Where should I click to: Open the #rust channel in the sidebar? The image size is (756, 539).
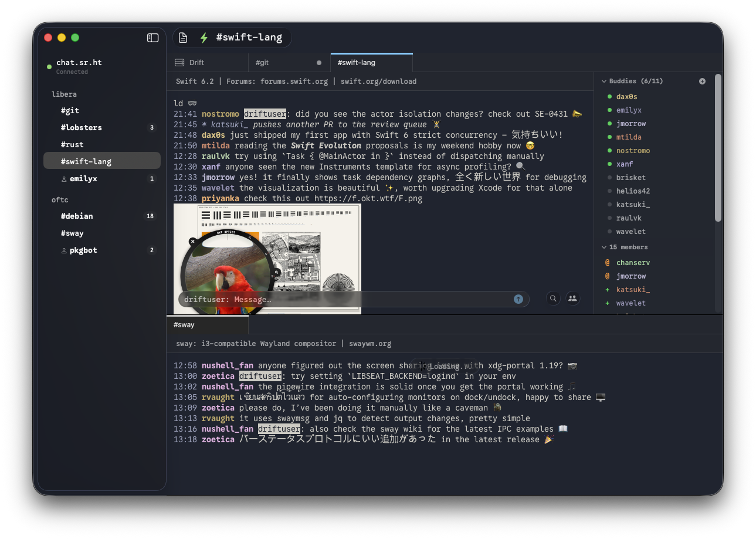(x=73, y=144)
